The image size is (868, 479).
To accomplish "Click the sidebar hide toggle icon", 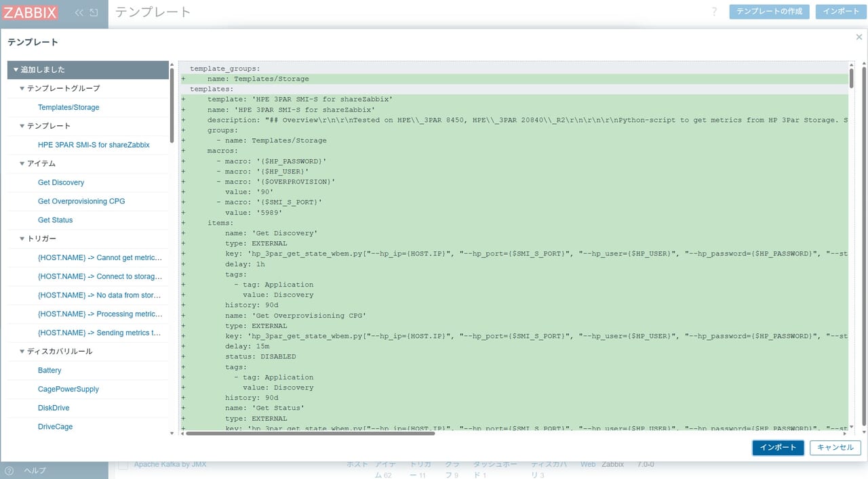I will 94,12.
